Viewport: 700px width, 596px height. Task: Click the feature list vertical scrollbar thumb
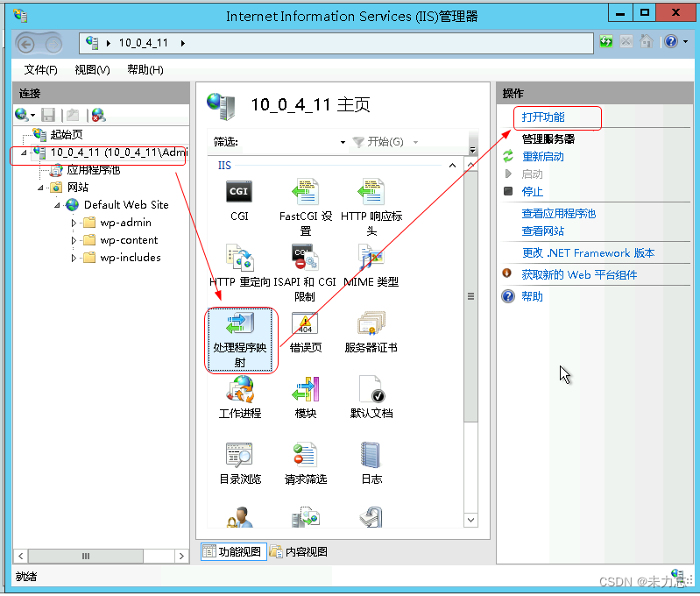(x=470, y=296)
